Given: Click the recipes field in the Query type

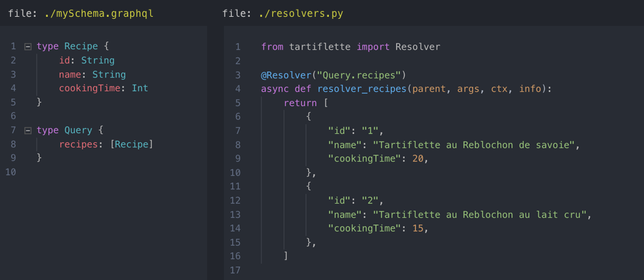Looking at the screenshot, I should tap(78, 144).
